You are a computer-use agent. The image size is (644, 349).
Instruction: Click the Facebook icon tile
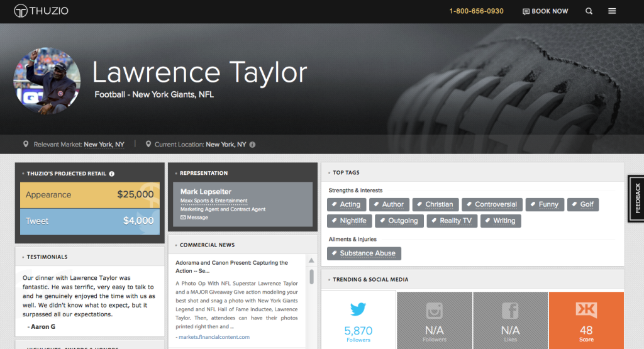[510, 320]
